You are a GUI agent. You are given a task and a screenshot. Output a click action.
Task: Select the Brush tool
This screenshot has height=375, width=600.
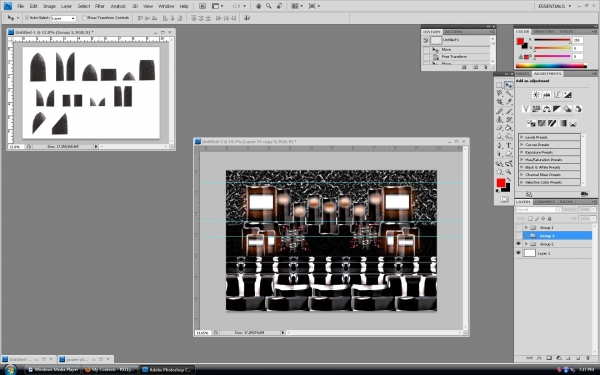[x=509, y=111]
